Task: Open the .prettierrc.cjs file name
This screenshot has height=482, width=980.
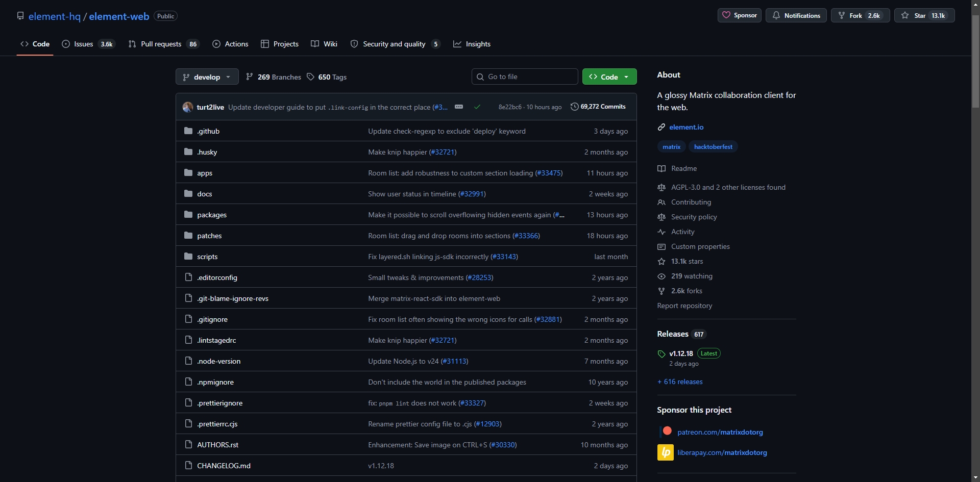Action: [217, 424]
